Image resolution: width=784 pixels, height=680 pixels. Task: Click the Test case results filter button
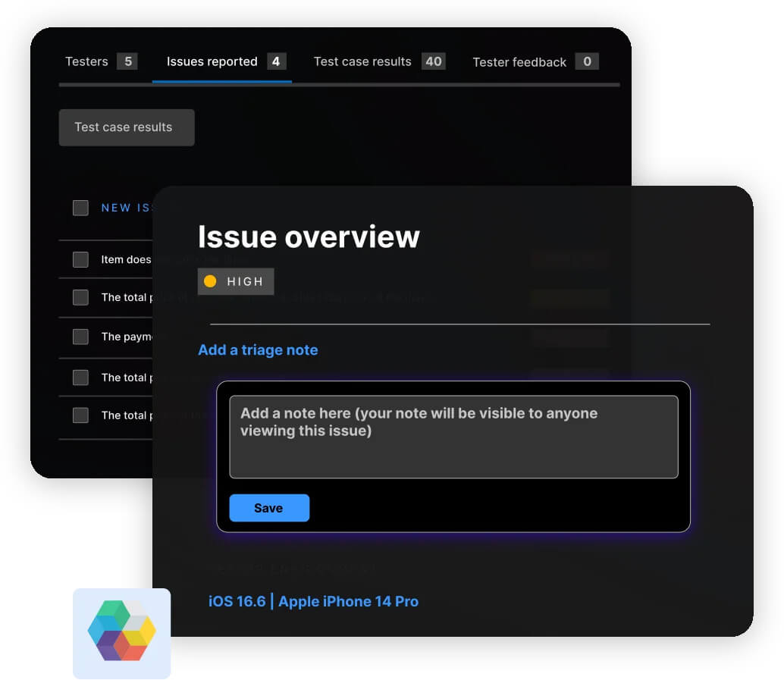click(x=126, y=127)
